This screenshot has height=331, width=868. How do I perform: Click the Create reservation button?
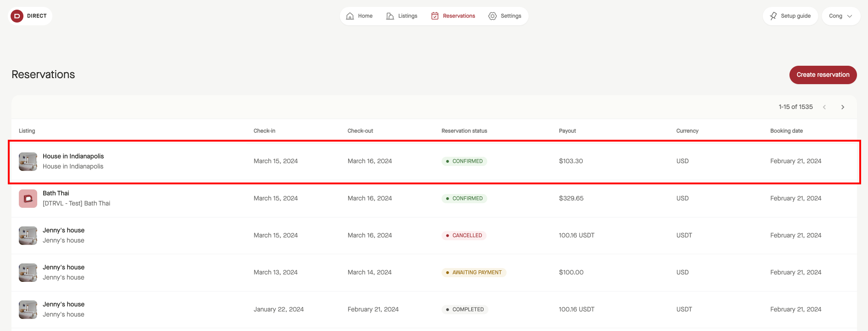pyautogui.click(x=823, y=75)
